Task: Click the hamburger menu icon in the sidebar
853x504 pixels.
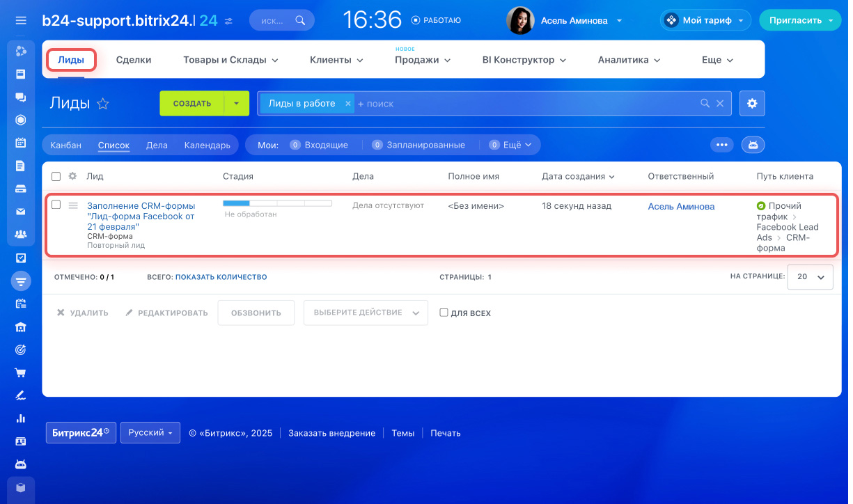Action: (x=21, y=21)
